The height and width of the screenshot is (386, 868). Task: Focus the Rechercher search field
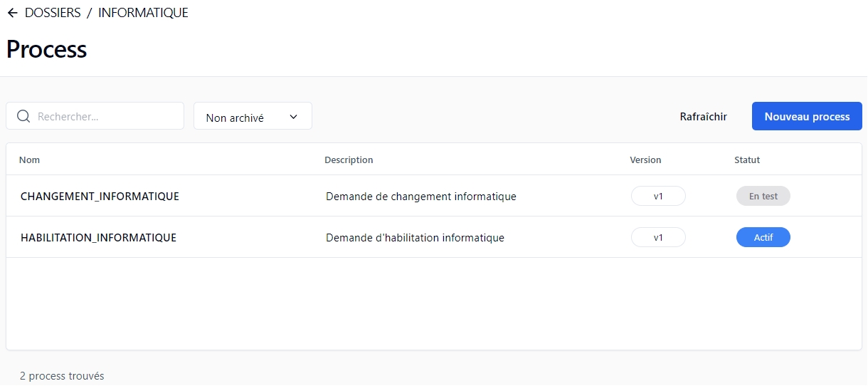click(107, 116)
